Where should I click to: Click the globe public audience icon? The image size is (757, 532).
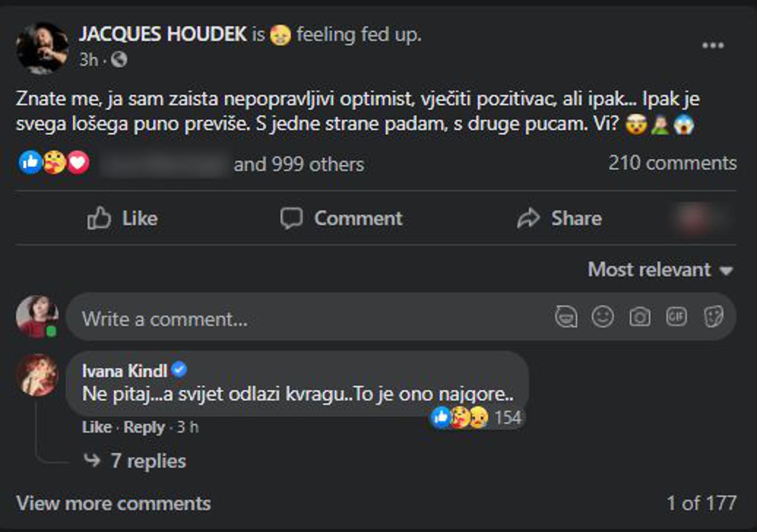click(119, 60)
